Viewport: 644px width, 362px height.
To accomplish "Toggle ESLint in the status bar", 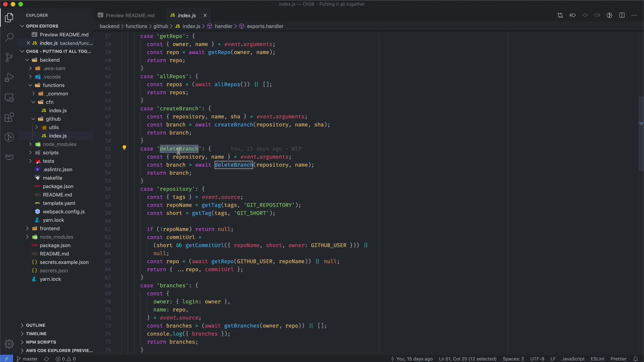I will click(597, 359).
